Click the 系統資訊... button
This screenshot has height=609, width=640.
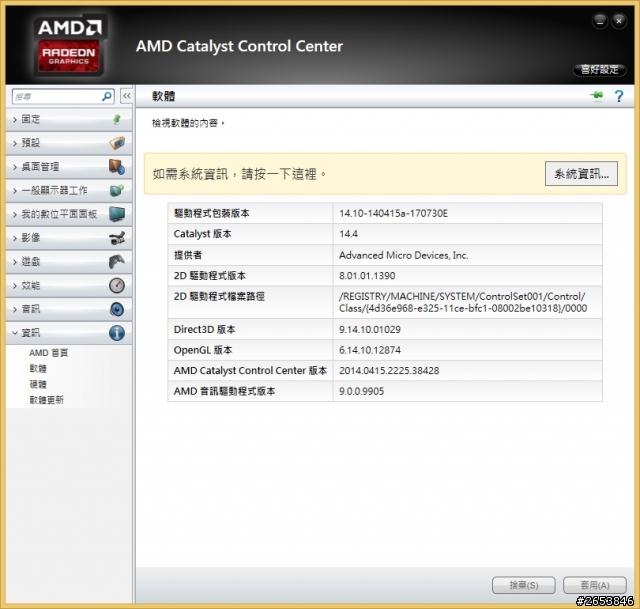pos(581,174)
